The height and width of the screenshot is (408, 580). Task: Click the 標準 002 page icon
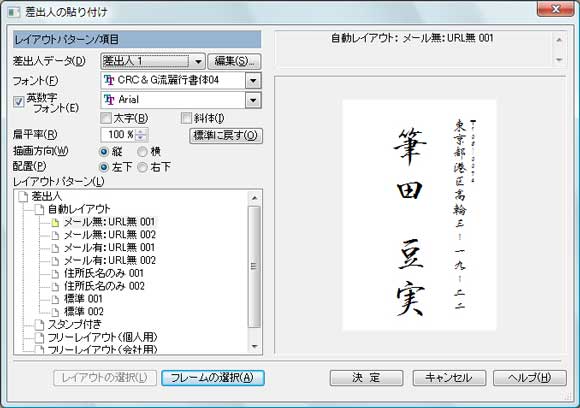tap(55, 312)
